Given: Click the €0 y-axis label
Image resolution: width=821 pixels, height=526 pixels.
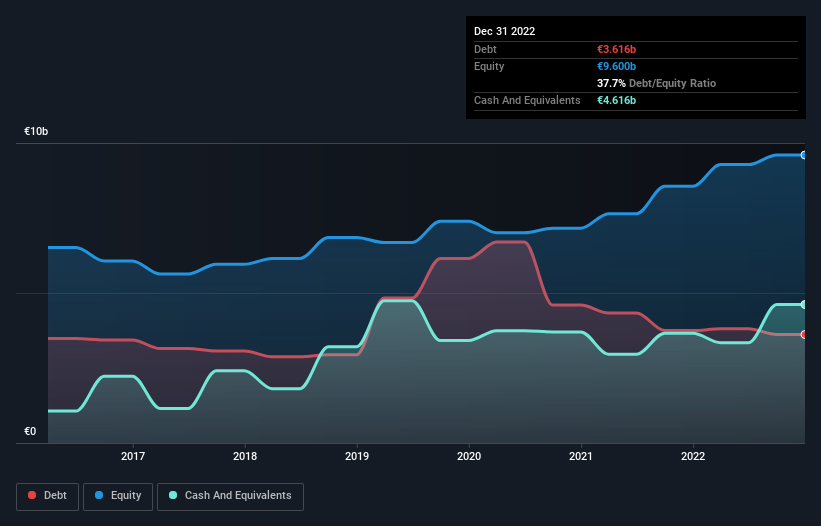Looking at the screenshot, I should pyautogui.click(x=30, y=432).
